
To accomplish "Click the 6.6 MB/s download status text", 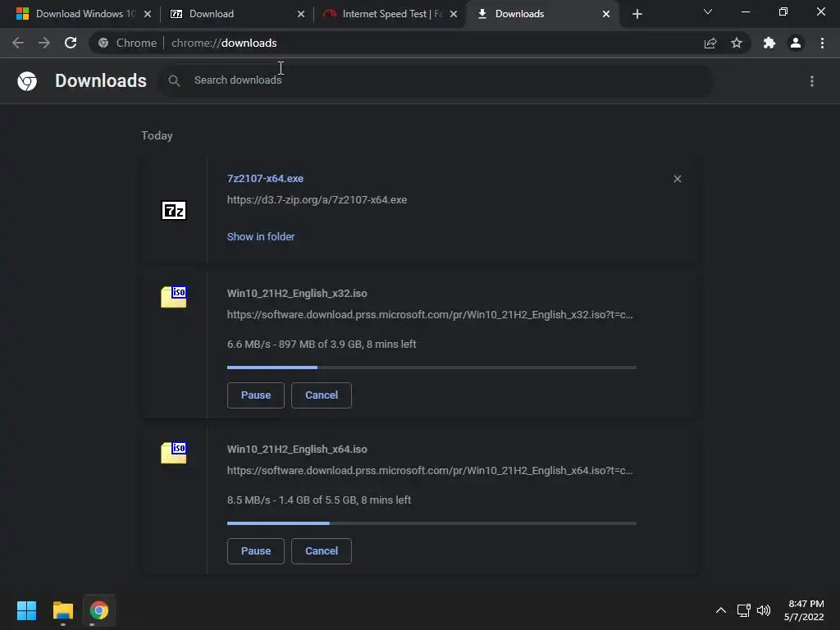I will coord(322,344).
